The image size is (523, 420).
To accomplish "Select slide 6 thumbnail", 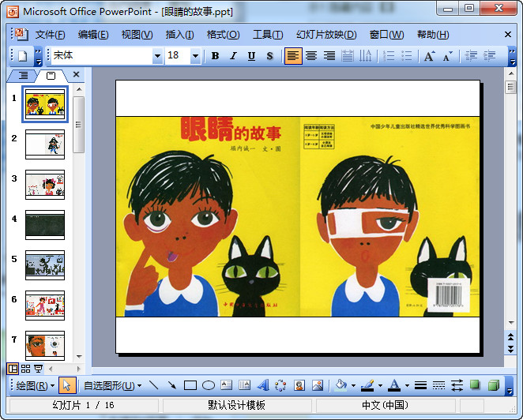I will (45, 306).
